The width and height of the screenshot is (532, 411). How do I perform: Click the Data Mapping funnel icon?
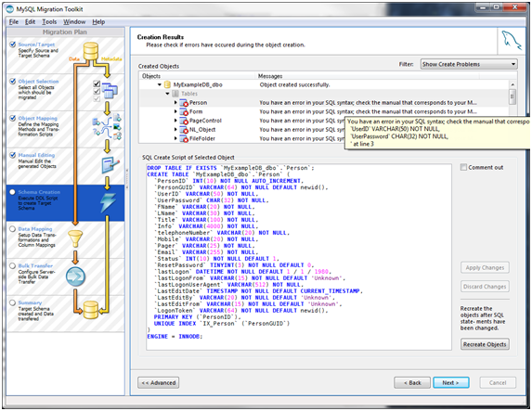[x=75, y=239]
